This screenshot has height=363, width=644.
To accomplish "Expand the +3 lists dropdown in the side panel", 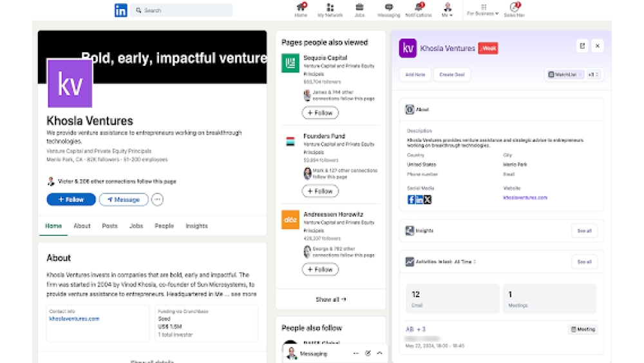I will click(x=594, y=74).
